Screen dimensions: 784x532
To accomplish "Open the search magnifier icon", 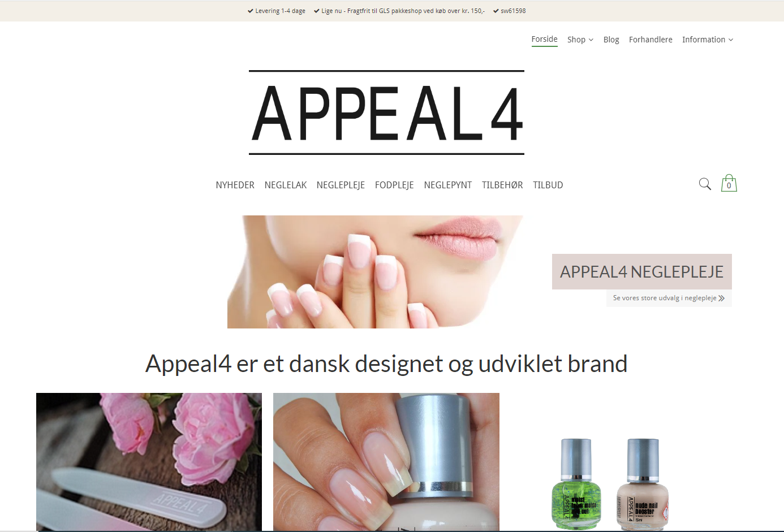I will click(705, 184).
